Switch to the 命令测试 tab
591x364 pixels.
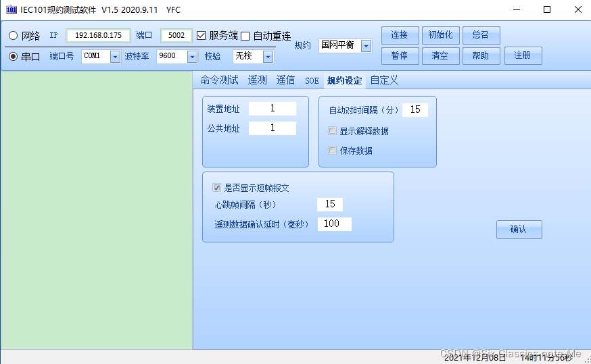pyautogui.click(x=219, y=80)
